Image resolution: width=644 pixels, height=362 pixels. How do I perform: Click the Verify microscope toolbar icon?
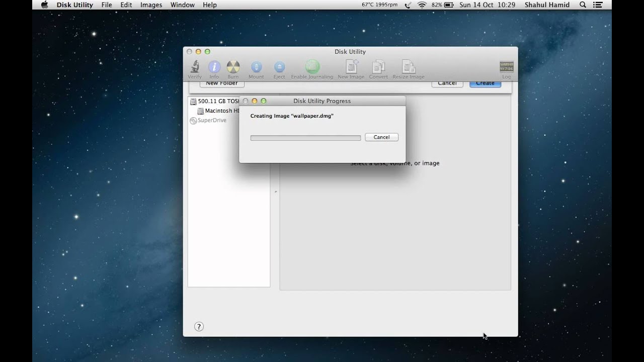[x=195, y=69]
